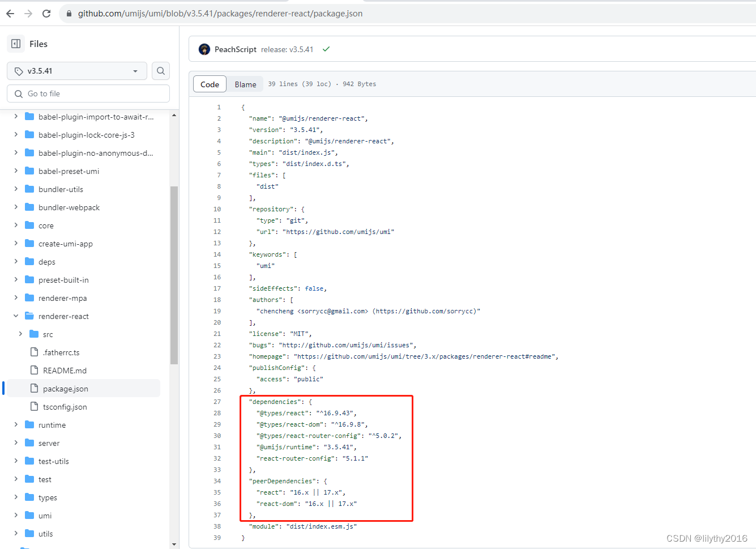Open the README.md file

point(65,371)
